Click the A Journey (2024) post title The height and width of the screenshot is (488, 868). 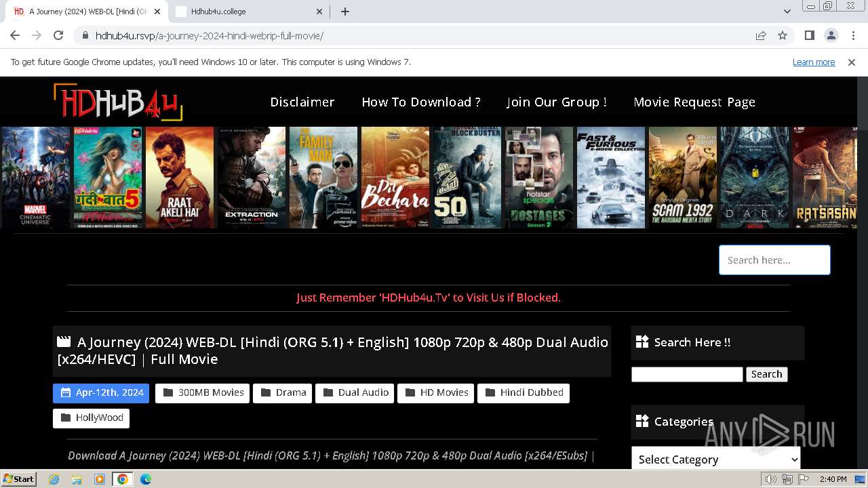tap(332, 350)
